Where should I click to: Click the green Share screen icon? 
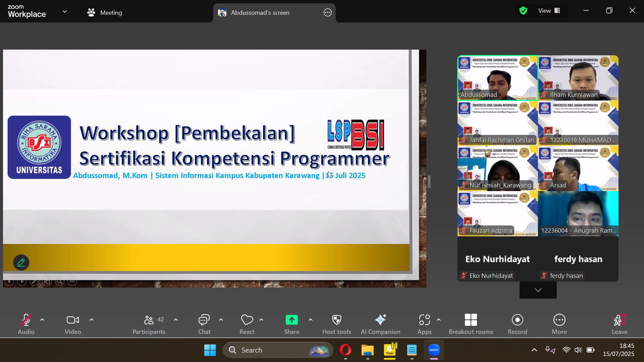coord(291,320)
